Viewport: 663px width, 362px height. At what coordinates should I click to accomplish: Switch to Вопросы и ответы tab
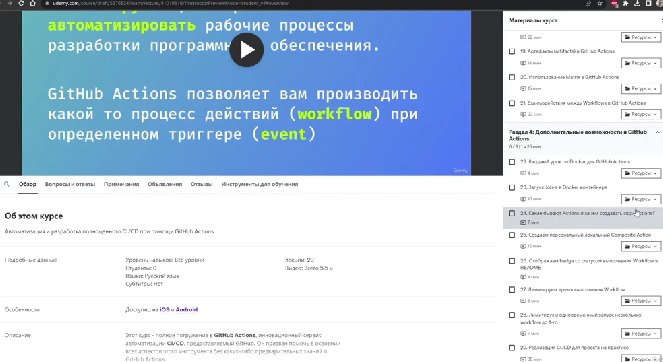70,184
